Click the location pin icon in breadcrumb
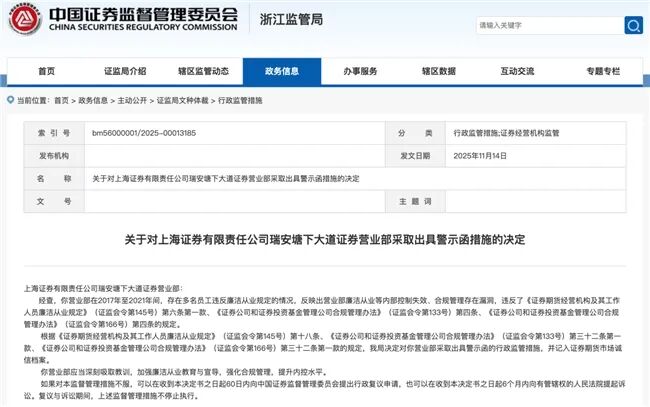The width and height of the screenshot is (650, 407). tap(10, 100)
